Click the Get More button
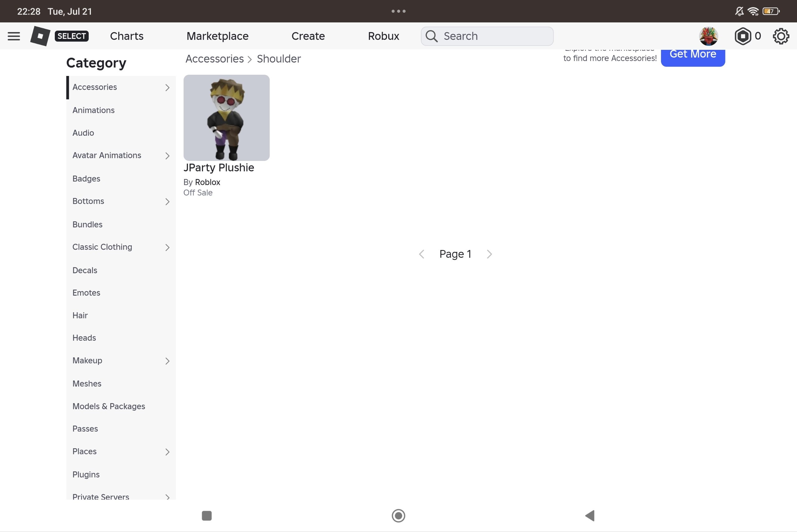The image size is (797, 532). click(693, 56)
